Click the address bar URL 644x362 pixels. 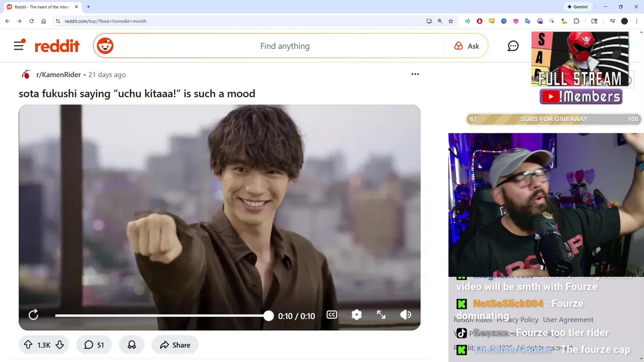click(106, 21)
